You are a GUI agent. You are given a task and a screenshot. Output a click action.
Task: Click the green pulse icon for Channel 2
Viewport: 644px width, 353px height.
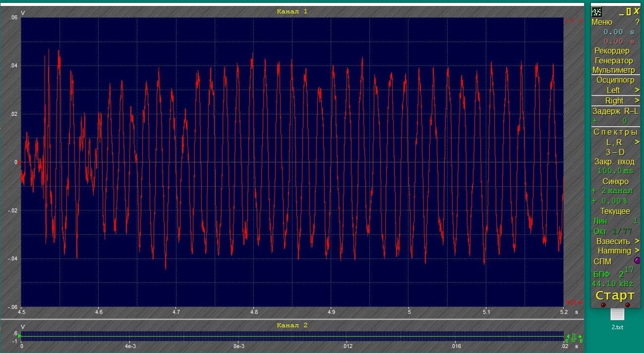573,337
